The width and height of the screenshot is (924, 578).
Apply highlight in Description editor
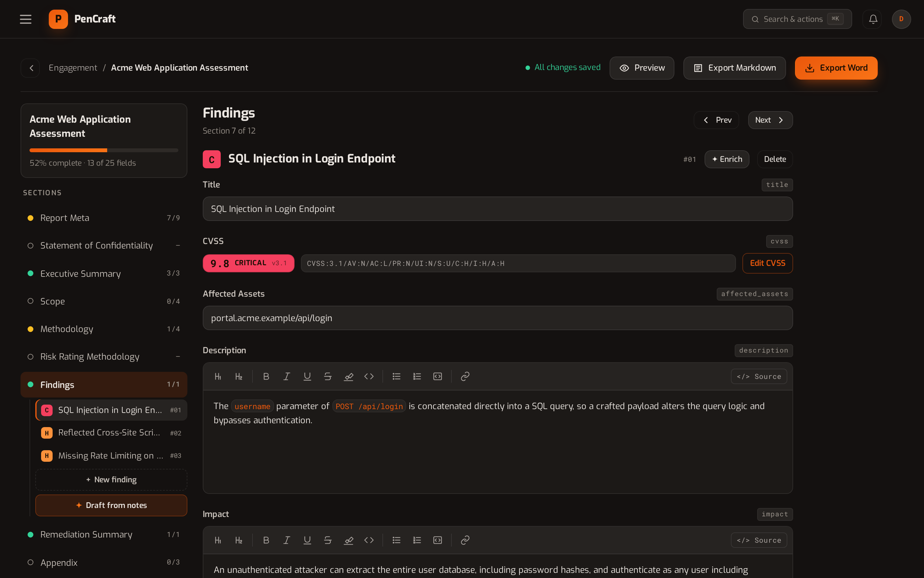348,377
